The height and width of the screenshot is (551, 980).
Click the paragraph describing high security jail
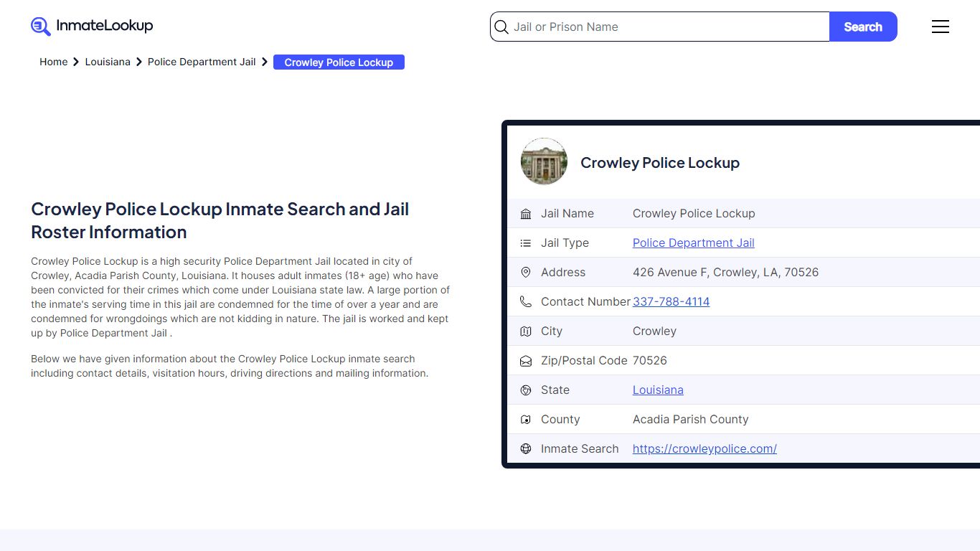click(x=240, y=297)
